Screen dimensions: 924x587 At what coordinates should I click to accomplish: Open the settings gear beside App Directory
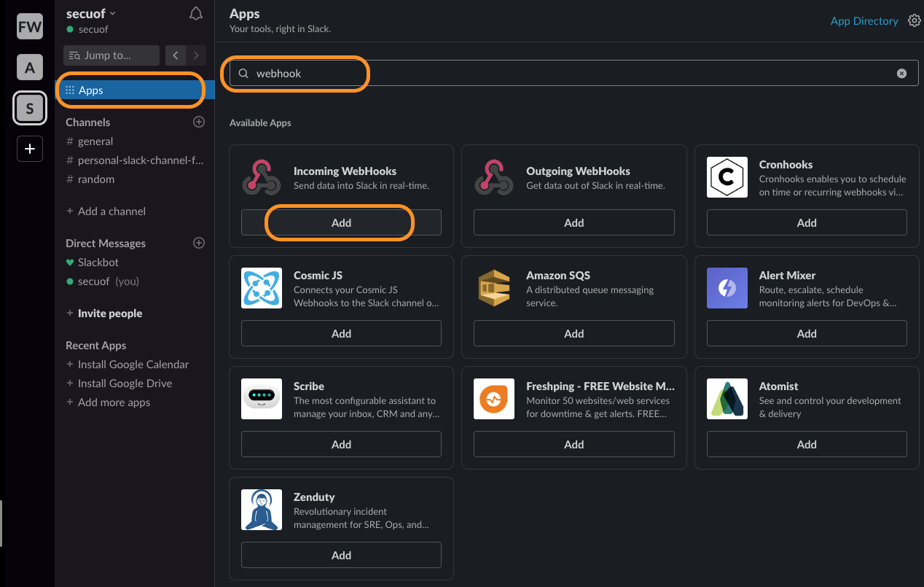pos(915,20)
